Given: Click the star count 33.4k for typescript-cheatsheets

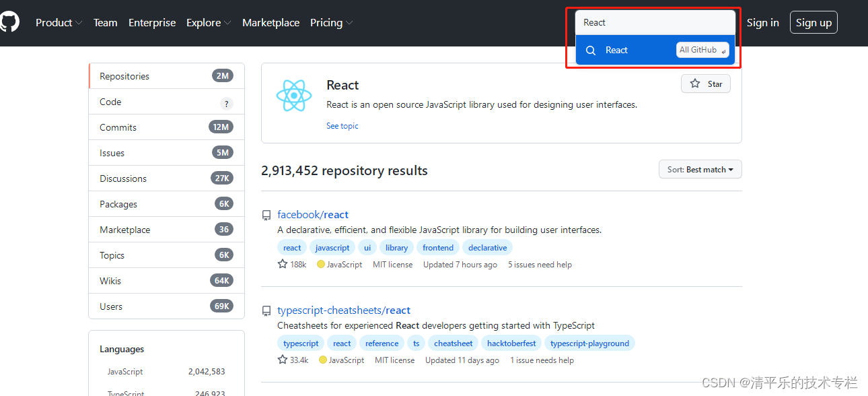Looking at the screenshot, I should click(293, 360).
